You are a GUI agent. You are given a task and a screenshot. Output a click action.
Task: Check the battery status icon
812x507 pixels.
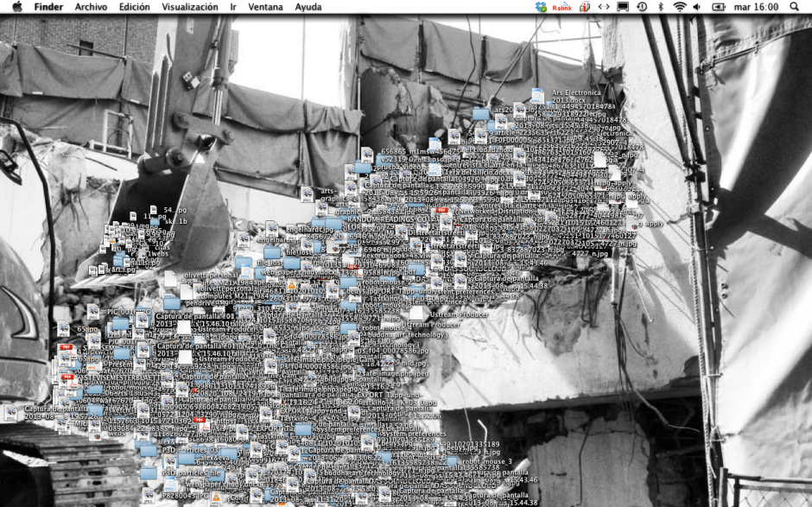click(719, 7)
